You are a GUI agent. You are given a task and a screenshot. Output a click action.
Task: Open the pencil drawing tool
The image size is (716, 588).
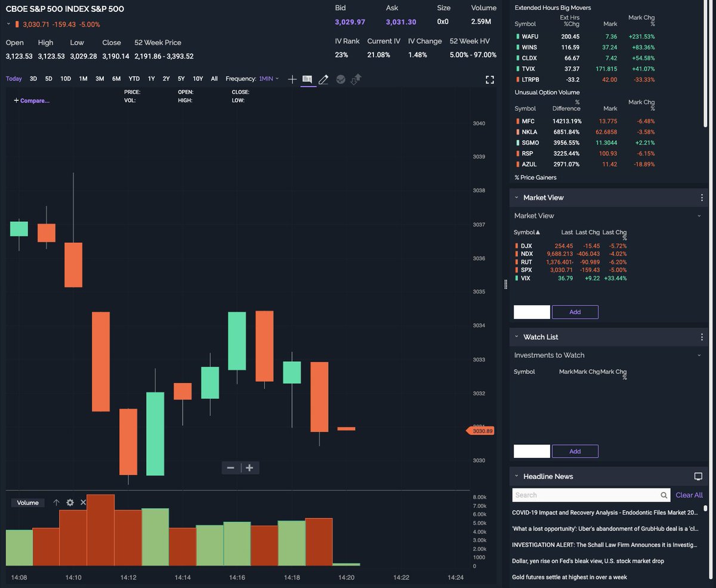coord(323,79)
